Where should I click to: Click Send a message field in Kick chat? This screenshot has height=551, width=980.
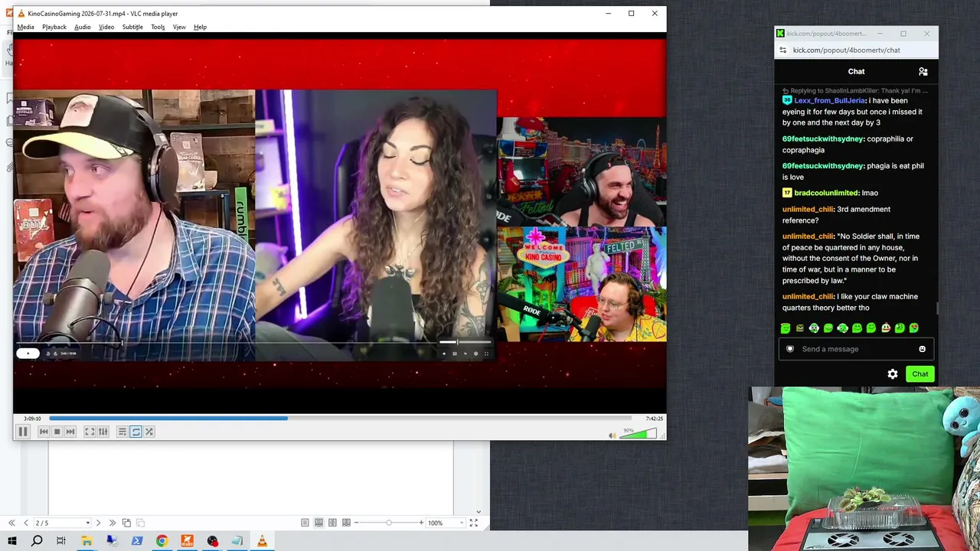856,349
